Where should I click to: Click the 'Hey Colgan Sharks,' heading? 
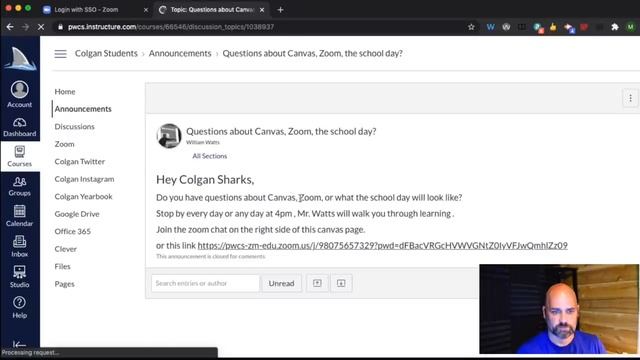tap(205, 180)
